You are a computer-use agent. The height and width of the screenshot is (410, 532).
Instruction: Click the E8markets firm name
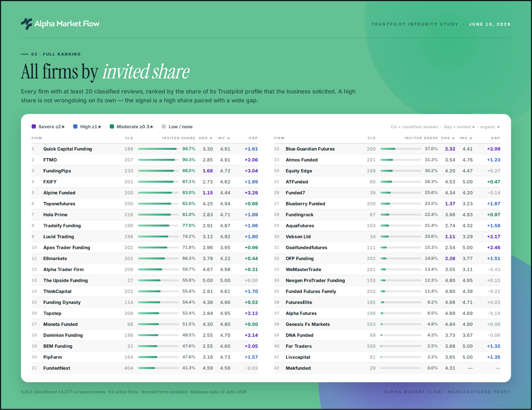(55, 258)
